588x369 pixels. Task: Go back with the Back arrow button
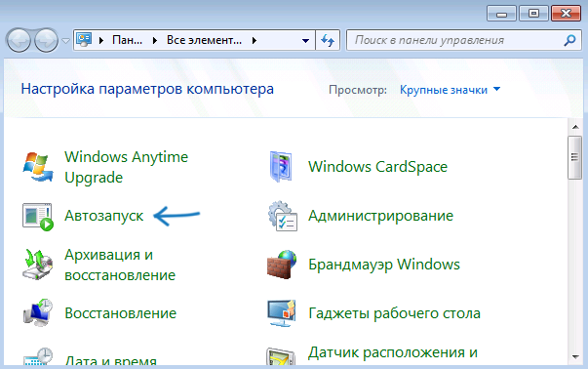click(19, 40)
